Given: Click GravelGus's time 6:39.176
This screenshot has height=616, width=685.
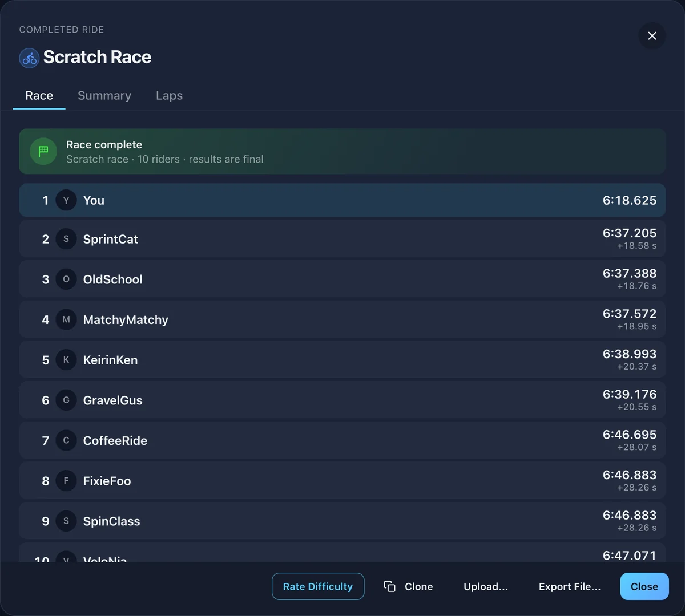Looking at the screenshot, I should click(630, 394).
